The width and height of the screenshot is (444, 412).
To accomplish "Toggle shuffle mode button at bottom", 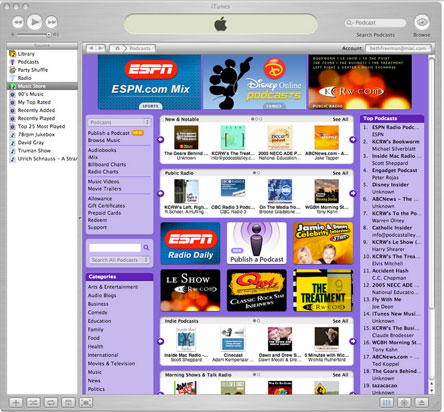I will point(33,403).
